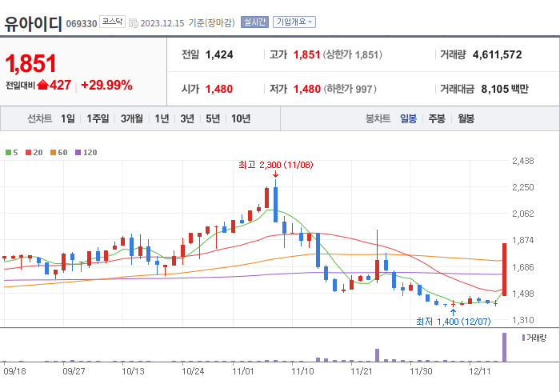Click the 12/11 date axis label
Viewport: 560px width, 392px height.
tap(480, 371)
